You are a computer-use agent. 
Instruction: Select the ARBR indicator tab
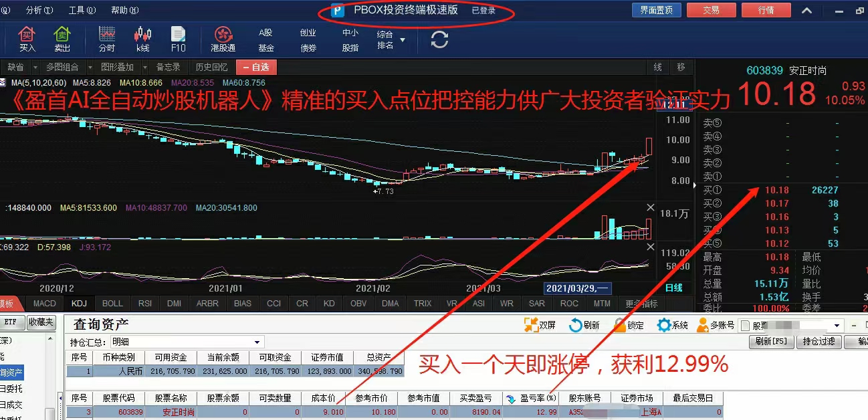tap(207, 304)
